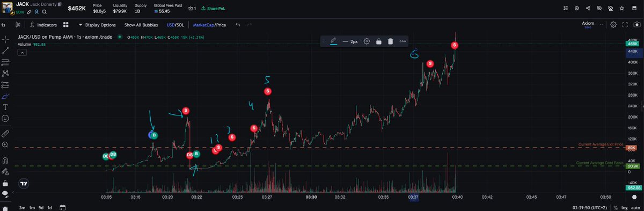Click the topmost red S sell marker

[x=455, y=45]
